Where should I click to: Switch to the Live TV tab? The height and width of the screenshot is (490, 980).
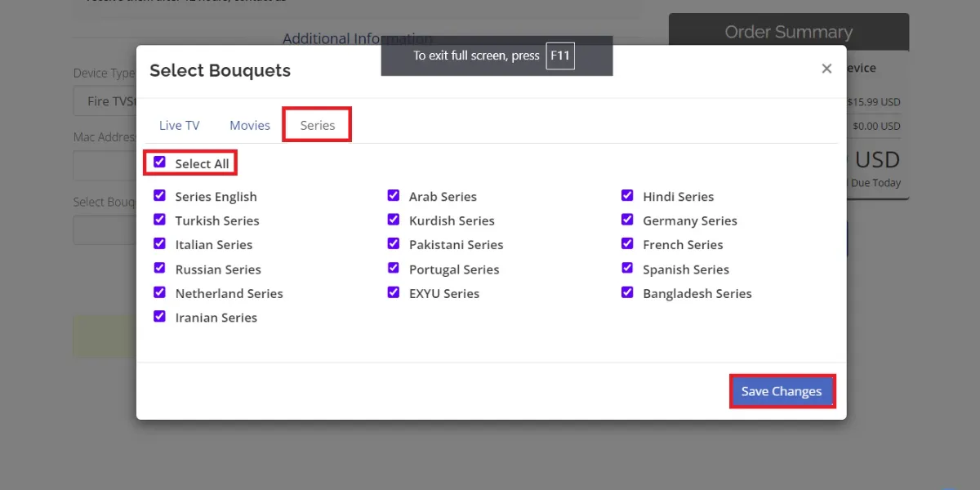179,125
